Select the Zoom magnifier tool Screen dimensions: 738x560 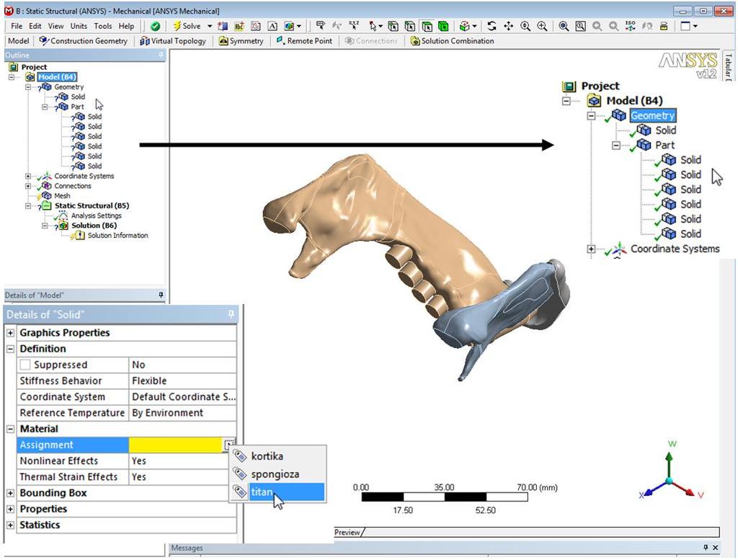(x=525, y=27)
